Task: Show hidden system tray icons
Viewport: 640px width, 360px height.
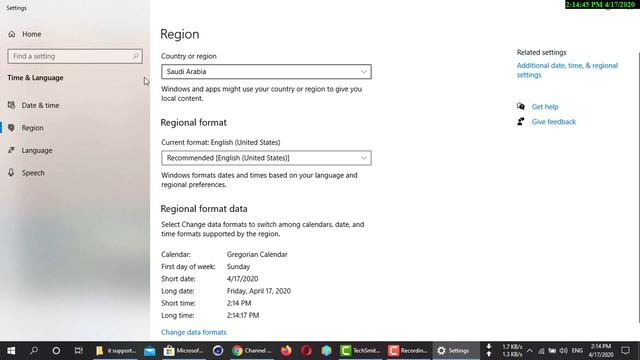Action: coord(529,351)
